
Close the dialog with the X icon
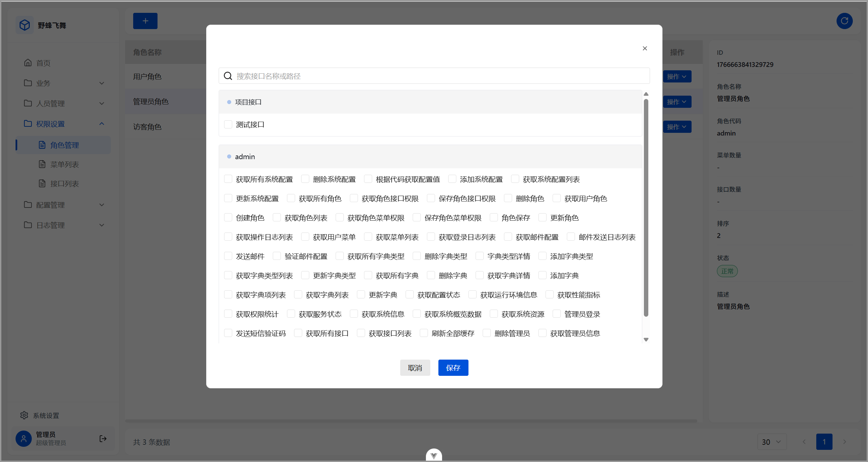(x=645, y=48)
